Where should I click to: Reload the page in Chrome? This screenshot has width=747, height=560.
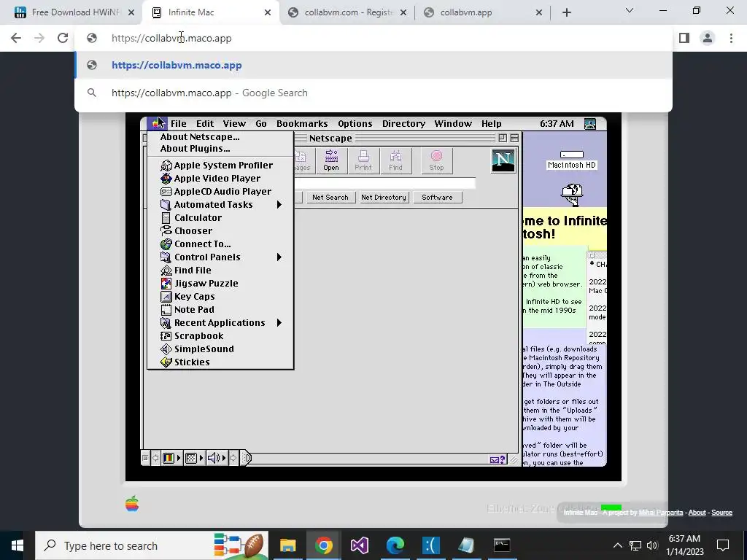point(63,38)
